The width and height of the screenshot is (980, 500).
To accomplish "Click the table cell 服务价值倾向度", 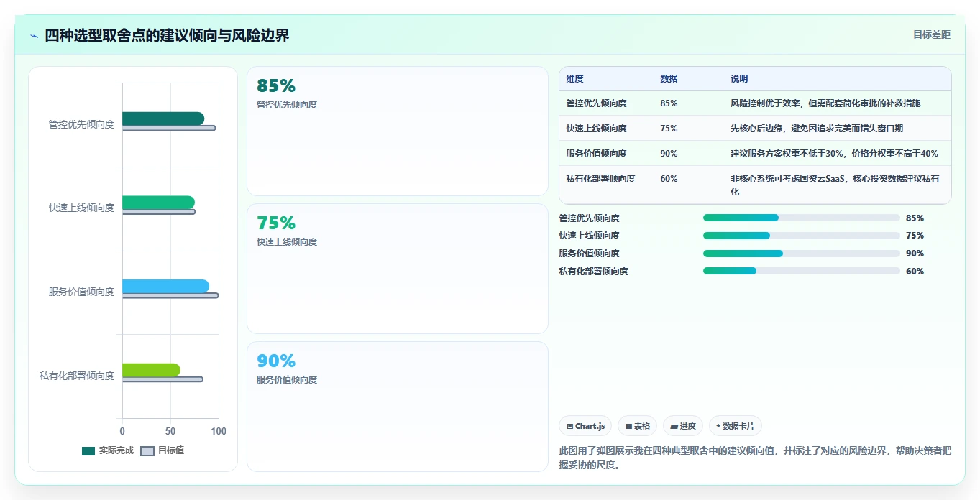I will point(596,153).
